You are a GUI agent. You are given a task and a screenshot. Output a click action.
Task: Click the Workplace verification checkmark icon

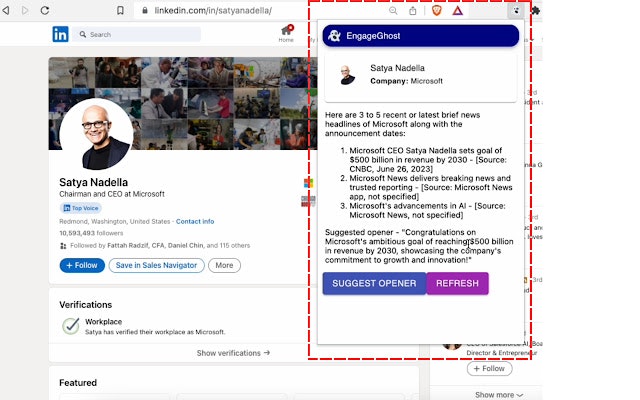pos(71,326)
